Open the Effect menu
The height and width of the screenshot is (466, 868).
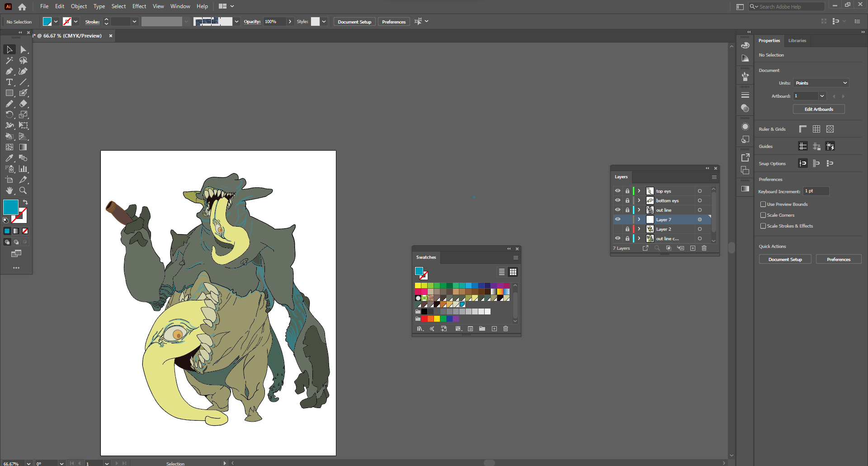139,6
